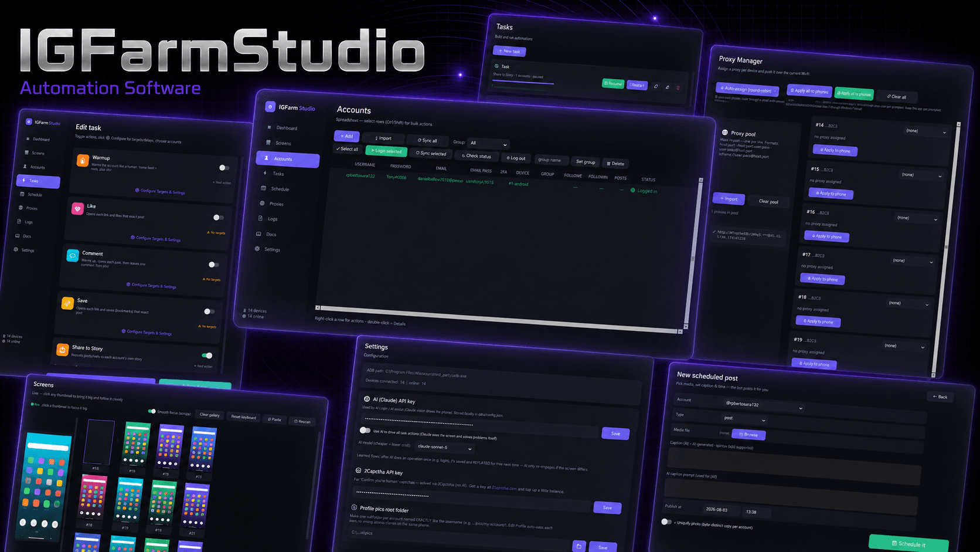This screenshot has height=552, width=980.
Task: Open the Group All dropdown in Accounts
Action: click(488, 143)
